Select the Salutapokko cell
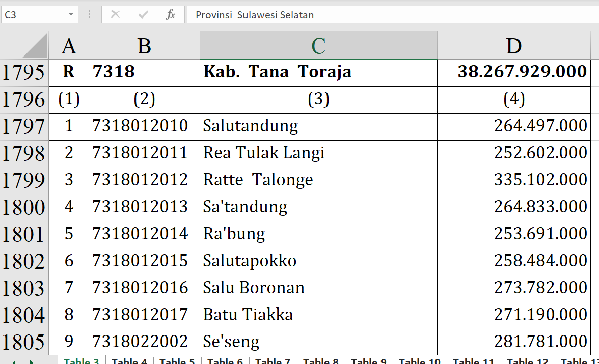Viewport: 599px width, 364px height. (318, 261)
